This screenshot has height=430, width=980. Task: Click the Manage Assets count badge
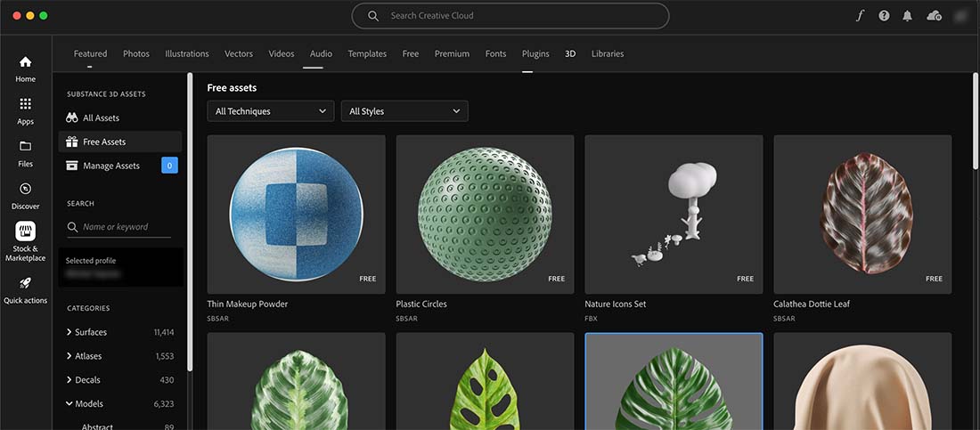(x=169, y=166)
